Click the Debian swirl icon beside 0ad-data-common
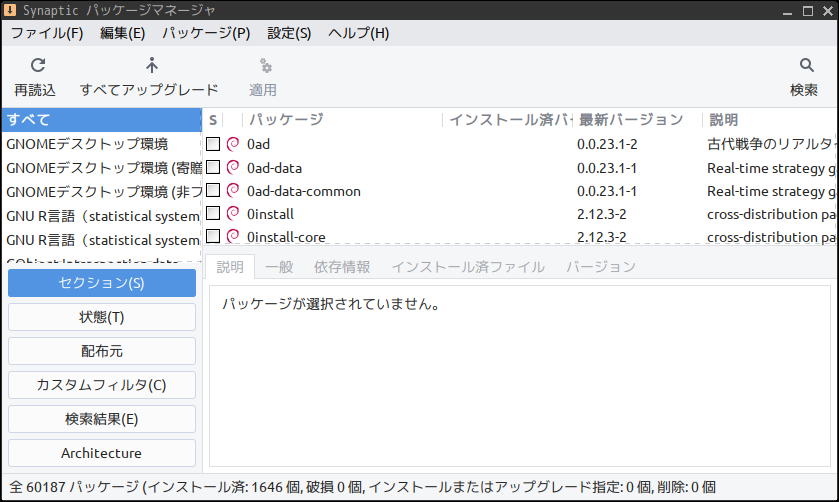The image size is (839, 502). pyautogui.click(x=233, y=191)
